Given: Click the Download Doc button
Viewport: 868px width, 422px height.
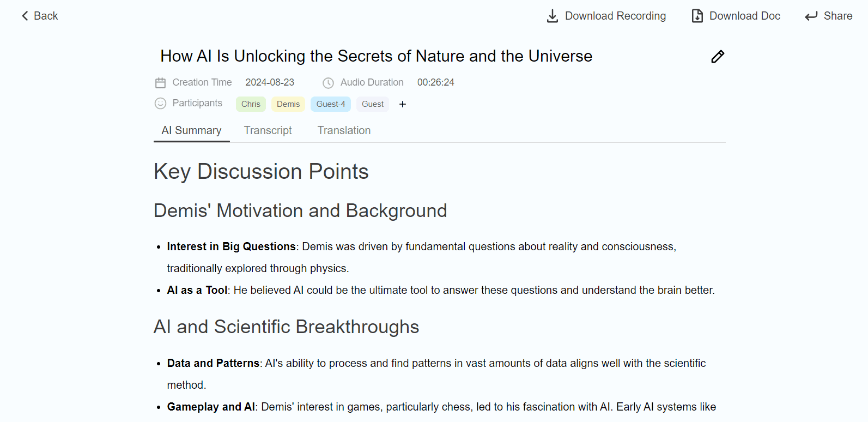Looking at the screenshot, I should [744, 16].
